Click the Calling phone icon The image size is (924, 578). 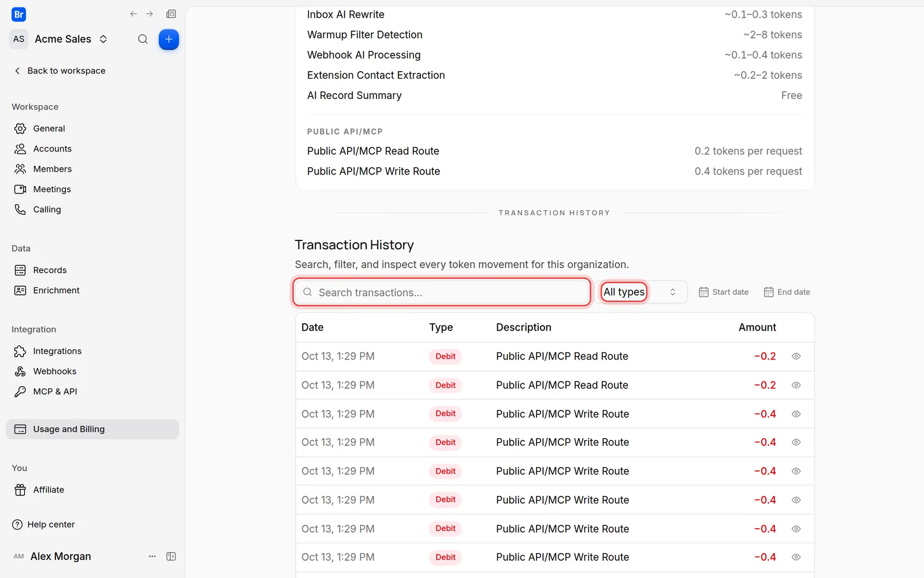click(20, 209)
